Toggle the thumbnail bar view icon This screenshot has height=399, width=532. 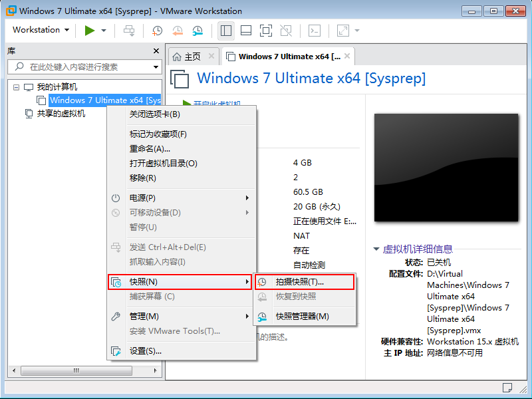pyautogui.click(x=245, y=30)
